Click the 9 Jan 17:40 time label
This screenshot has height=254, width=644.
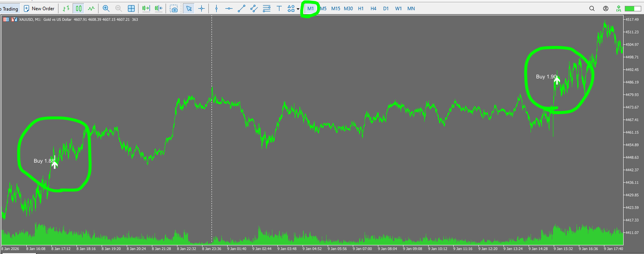point(613,249)
